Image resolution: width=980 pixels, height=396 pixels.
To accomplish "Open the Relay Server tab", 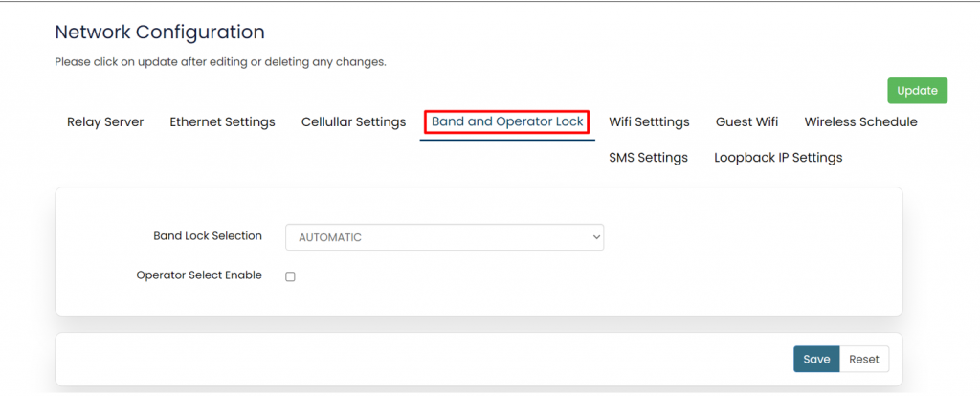I will coord(105,121).
